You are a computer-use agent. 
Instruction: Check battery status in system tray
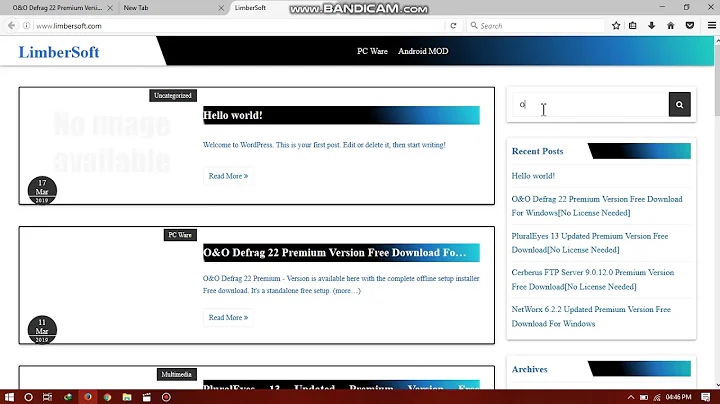644,397
